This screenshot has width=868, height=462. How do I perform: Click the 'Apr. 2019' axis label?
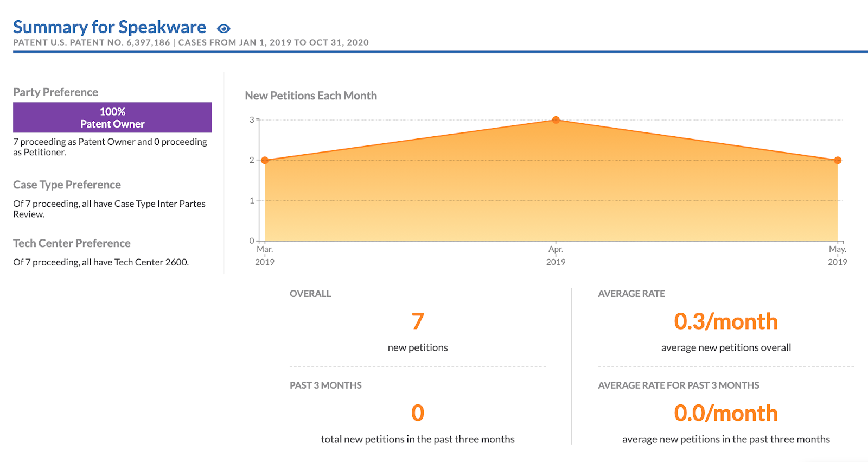pos(556,255)
